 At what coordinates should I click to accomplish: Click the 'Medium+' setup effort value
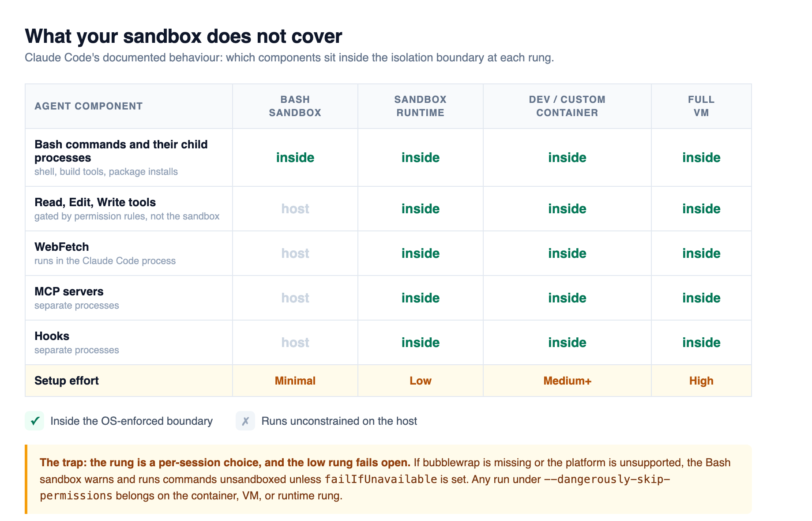(x=567, y=381)
